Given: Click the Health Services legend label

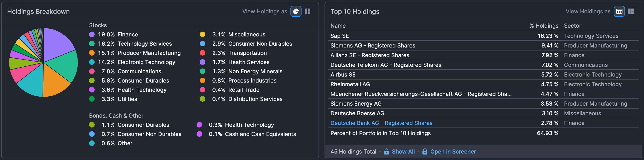Looking at the screenshot, I should click(249, 62).
